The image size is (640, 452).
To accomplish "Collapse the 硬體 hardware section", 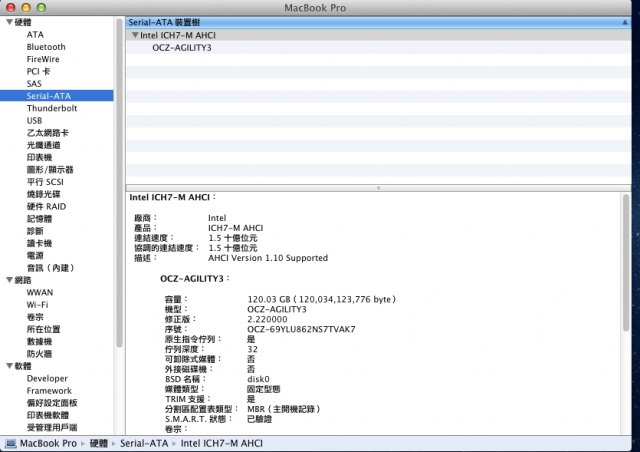I will [9, 22].
